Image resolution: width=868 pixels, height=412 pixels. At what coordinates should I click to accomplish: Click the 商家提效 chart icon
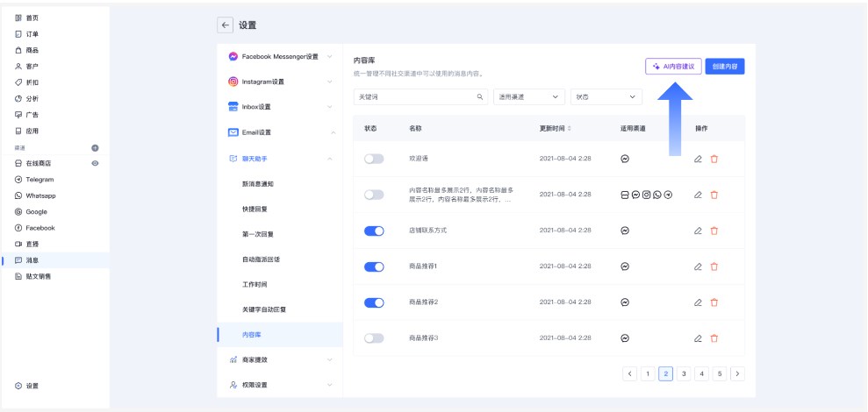pos(233,360)
